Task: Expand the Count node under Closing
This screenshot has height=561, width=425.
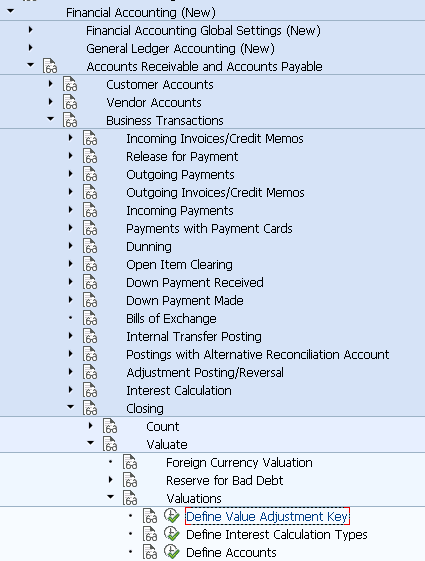Action: coord(91,425)
